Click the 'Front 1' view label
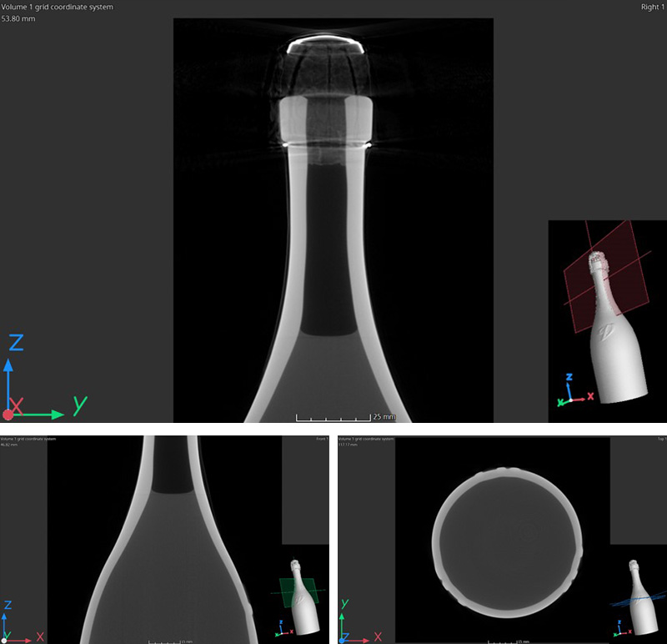Viewport: 667px width, 644px height. click(321, 439)
